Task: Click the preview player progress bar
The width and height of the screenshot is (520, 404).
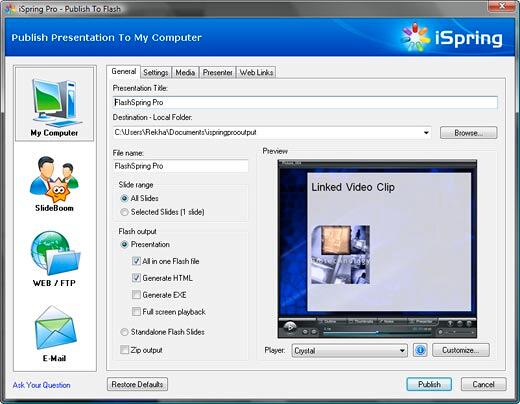Action: click(x=377, y=332)
